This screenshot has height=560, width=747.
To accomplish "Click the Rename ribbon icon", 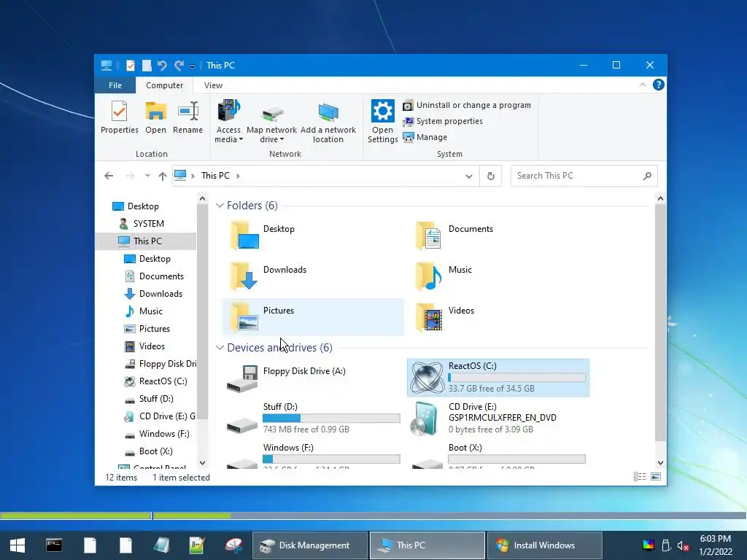I will (187, 117).
